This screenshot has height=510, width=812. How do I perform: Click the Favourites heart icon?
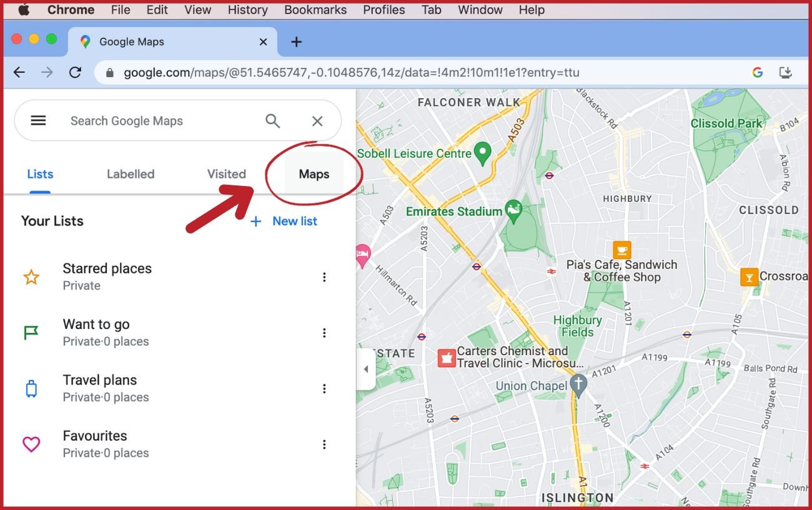point(31,444)
